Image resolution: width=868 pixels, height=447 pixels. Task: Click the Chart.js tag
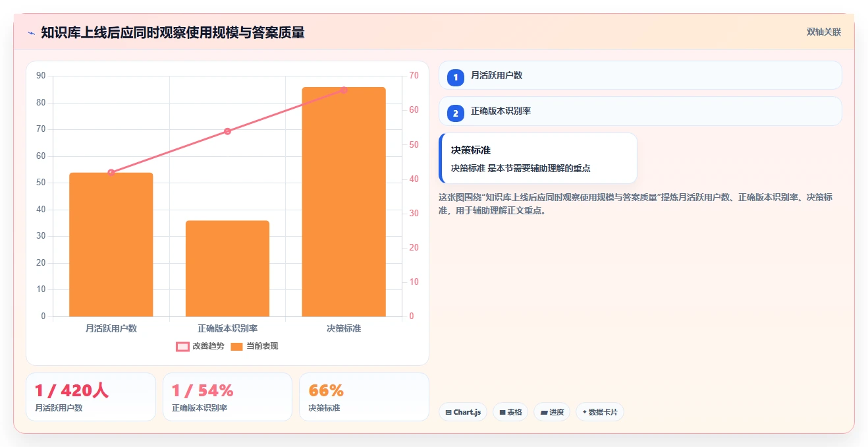point(463,412)
